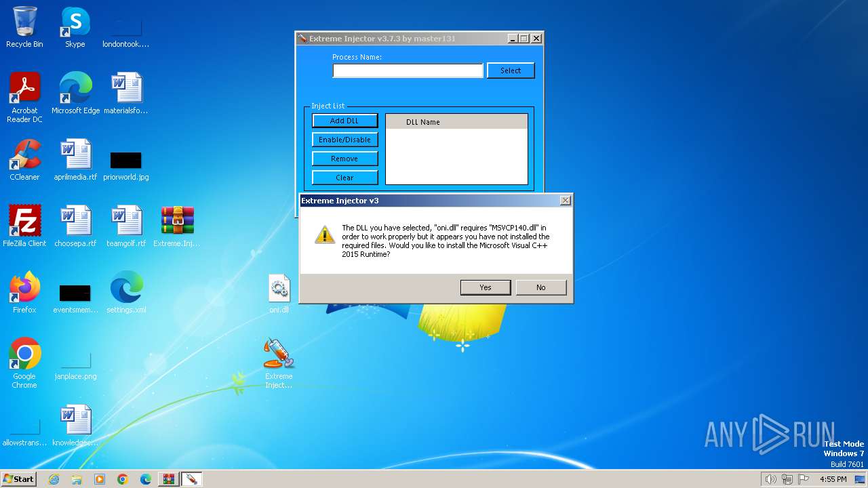
Task: Select the materialsfo document icon
Action: [x=126, y=94]
